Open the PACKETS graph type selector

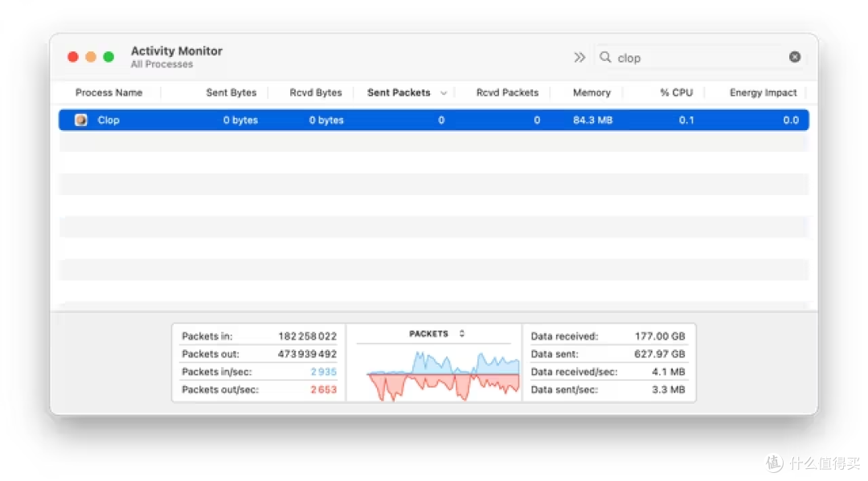tap(436, 334)
